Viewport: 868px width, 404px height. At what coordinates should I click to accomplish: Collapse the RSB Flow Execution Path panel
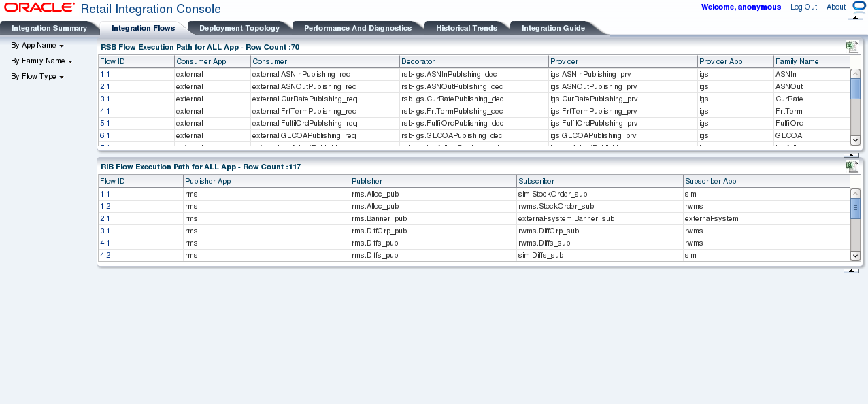pyautogui.click(x=851, y=155)
